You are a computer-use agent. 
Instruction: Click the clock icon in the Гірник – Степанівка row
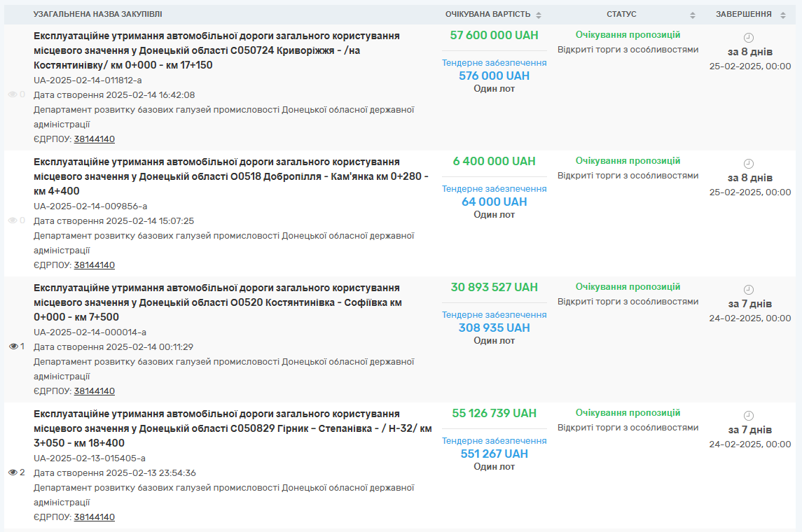(748, 416)
